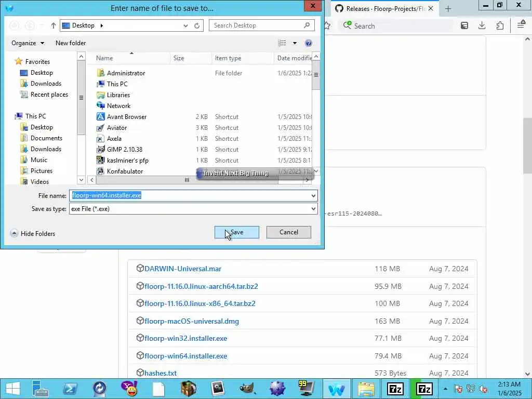
Task: Sort by the Name column header
Action: [x=129, y=58]
